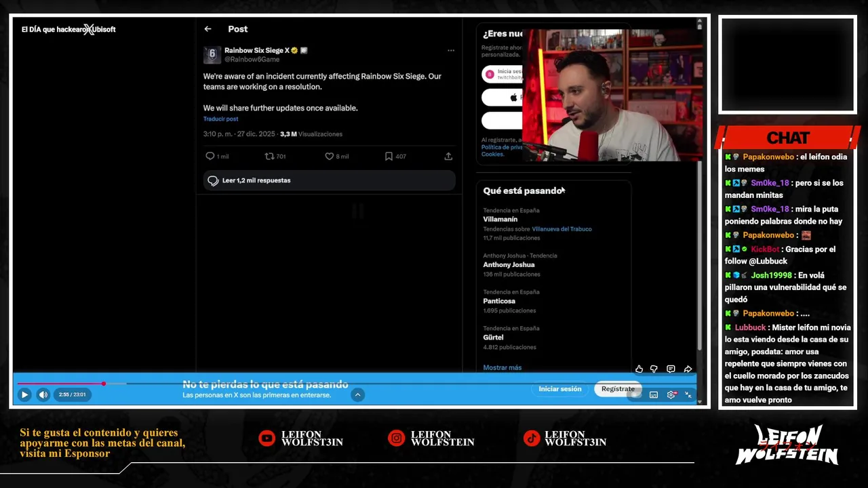Open video comments icon
This screenshot has width=868, height=488.
(671, 369)
